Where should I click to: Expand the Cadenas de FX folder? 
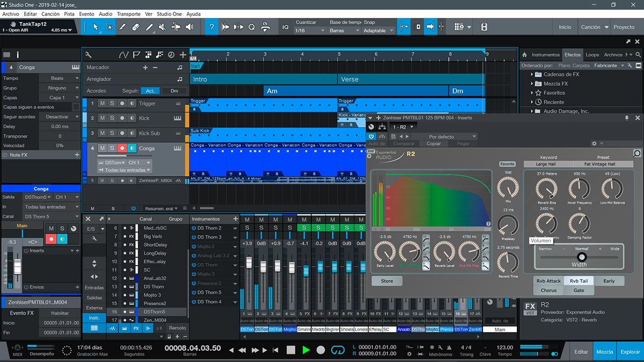tap(532, 75)
